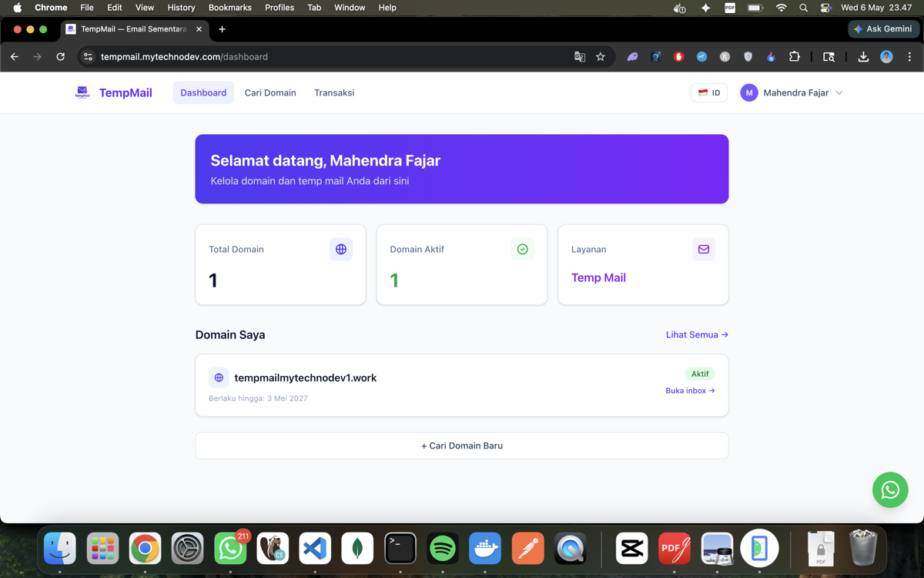This screenshot has height=578, width=924.
Task: Click the TempMail brand name text
Action: click(126, 92)
